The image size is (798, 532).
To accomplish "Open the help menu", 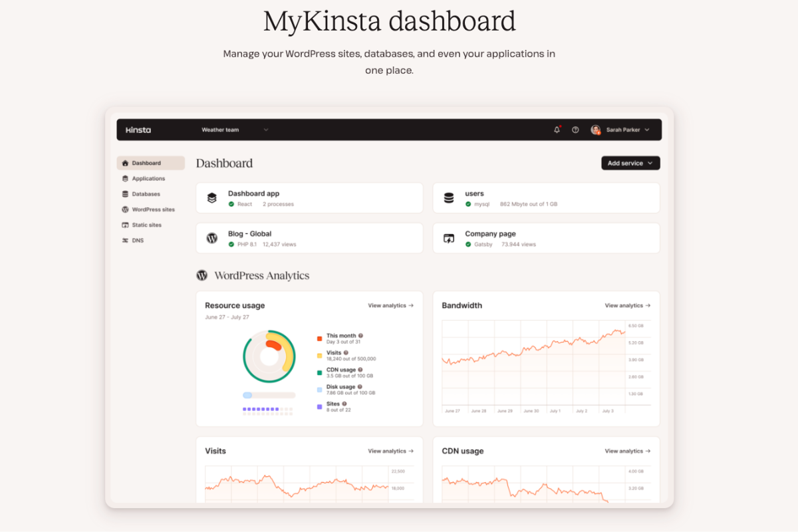I will [x=575, y=130].
